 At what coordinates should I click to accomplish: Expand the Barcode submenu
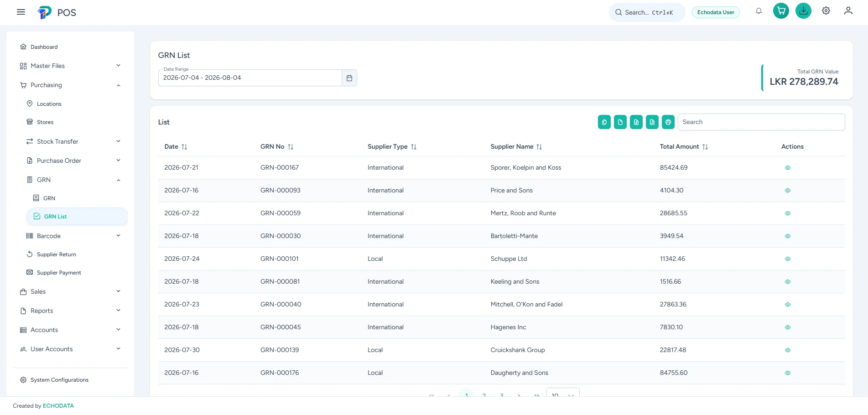tap(73, 236)
